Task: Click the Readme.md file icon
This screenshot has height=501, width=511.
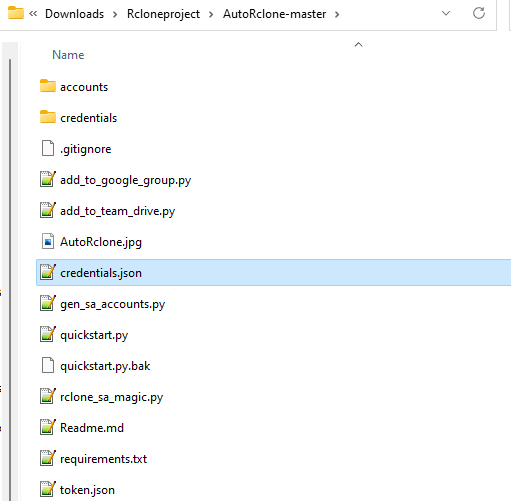Action: coord(48,427)
